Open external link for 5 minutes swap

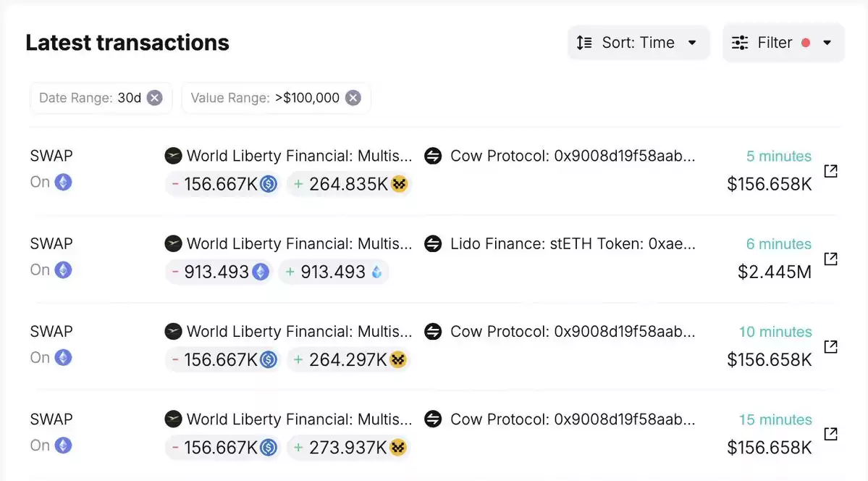point(830,171)
